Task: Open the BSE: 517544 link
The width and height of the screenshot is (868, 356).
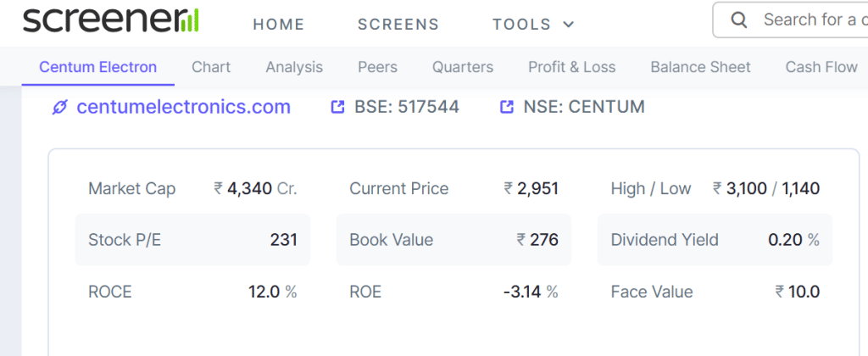Action: pyautogui.click(x=407, y=107)
